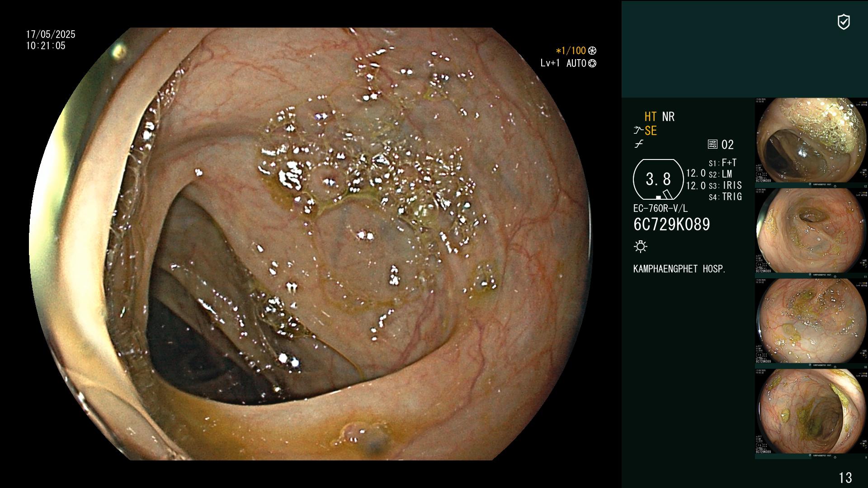Click the S3: IRIS switch assignment

tap(725, 186)
